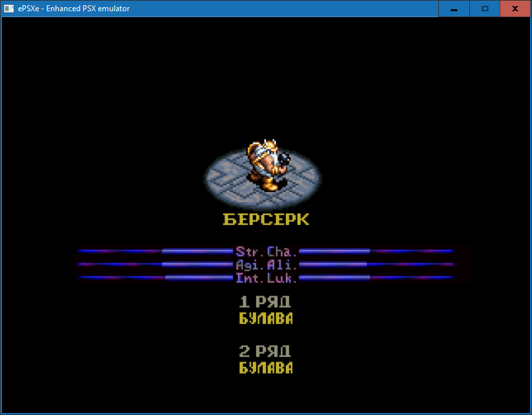
Task: Click the Cha. stat label
Action: tap(282, 251)
